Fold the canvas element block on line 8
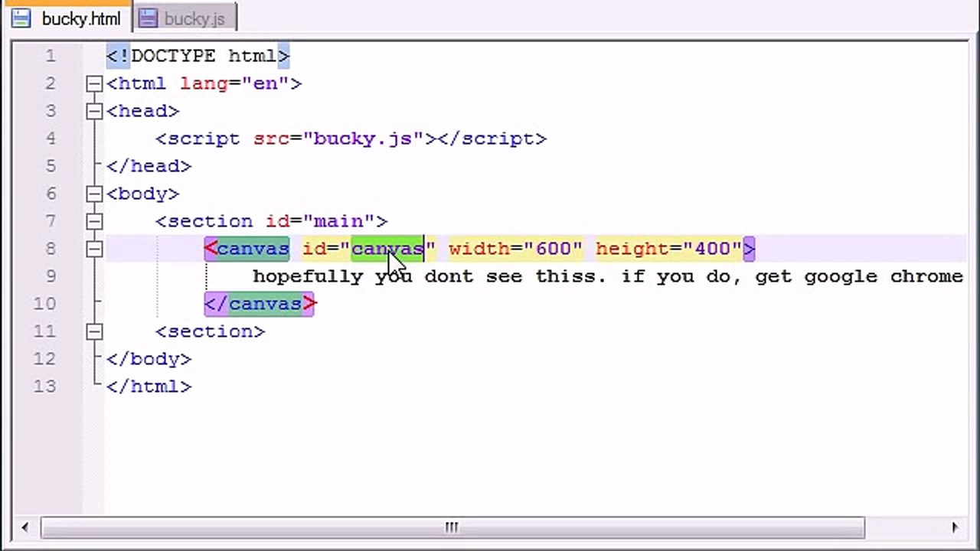The image size is (980, 551). click(x=94, y=249)
